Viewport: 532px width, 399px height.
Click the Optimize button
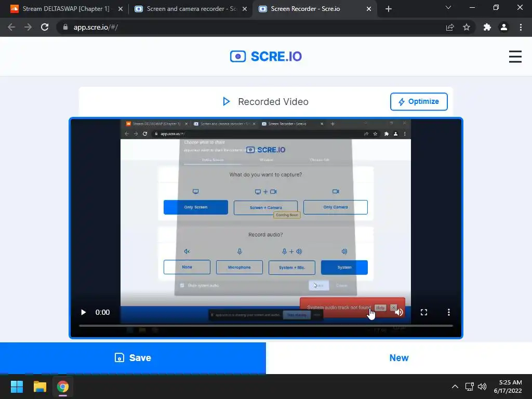[419, 101]
